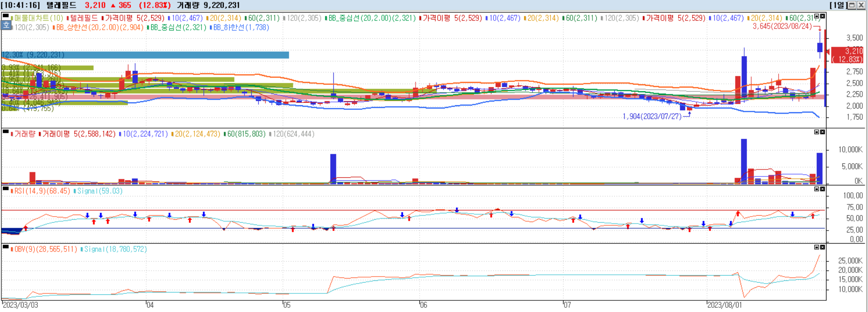Viewport: 868px width, 312px height.
Task: Select the OBV(9)(28,565,511) legend
Action: [45, 250]
